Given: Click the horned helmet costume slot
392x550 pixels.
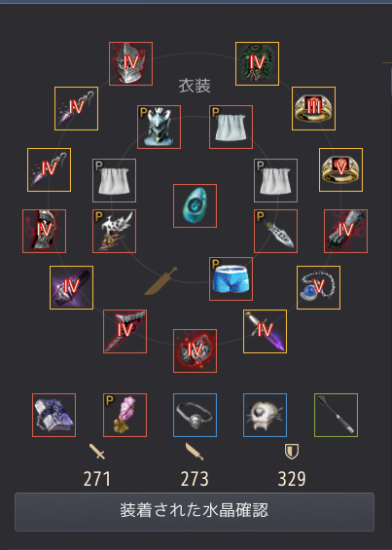Looking at the screenshot, I should coord(159,127).
